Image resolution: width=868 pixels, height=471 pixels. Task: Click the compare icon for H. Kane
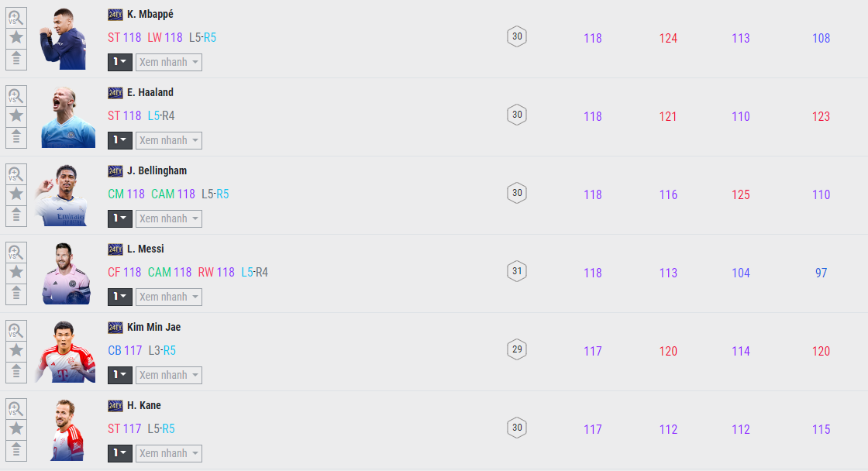(x=16, y=408)
